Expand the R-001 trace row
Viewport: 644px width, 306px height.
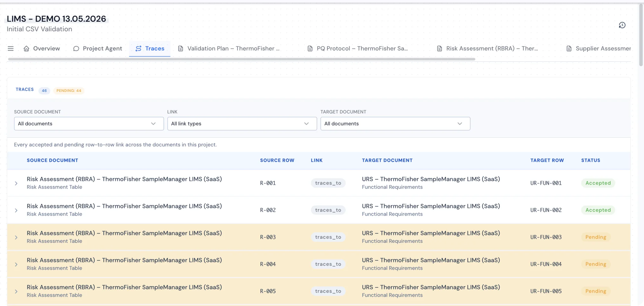16,183
